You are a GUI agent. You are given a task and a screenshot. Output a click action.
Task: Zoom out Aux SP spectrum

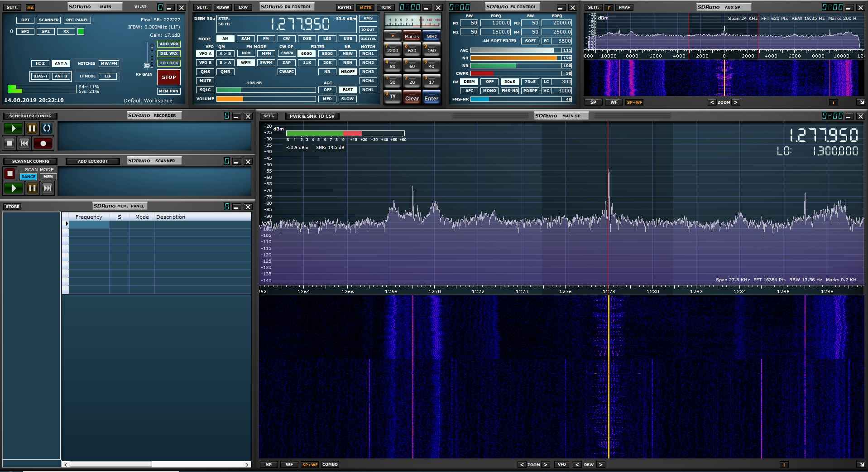pos(712,102)
